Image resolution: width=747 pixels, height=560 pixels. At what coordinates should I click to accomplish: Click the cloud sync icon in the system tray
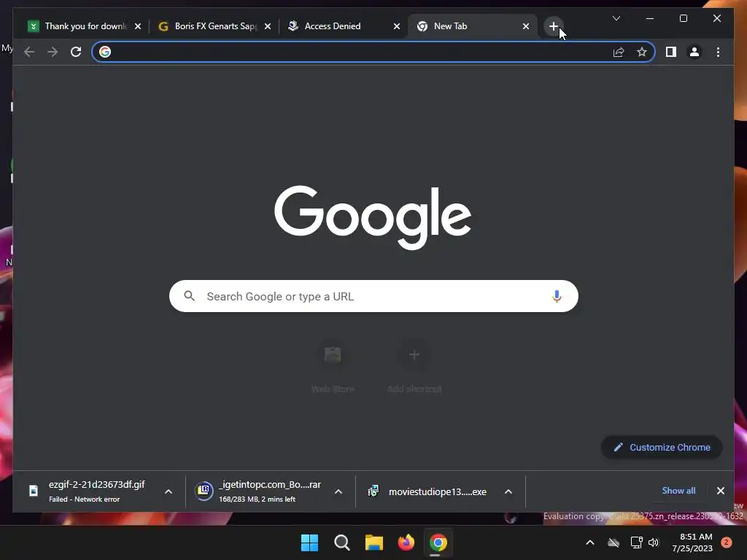point(614,542)
